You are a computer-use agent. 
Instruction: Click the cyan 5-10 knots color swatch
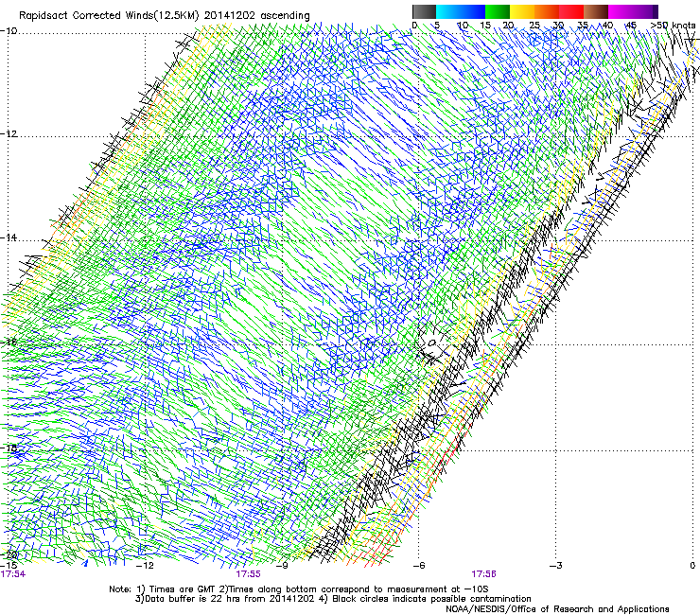(448, 11)
